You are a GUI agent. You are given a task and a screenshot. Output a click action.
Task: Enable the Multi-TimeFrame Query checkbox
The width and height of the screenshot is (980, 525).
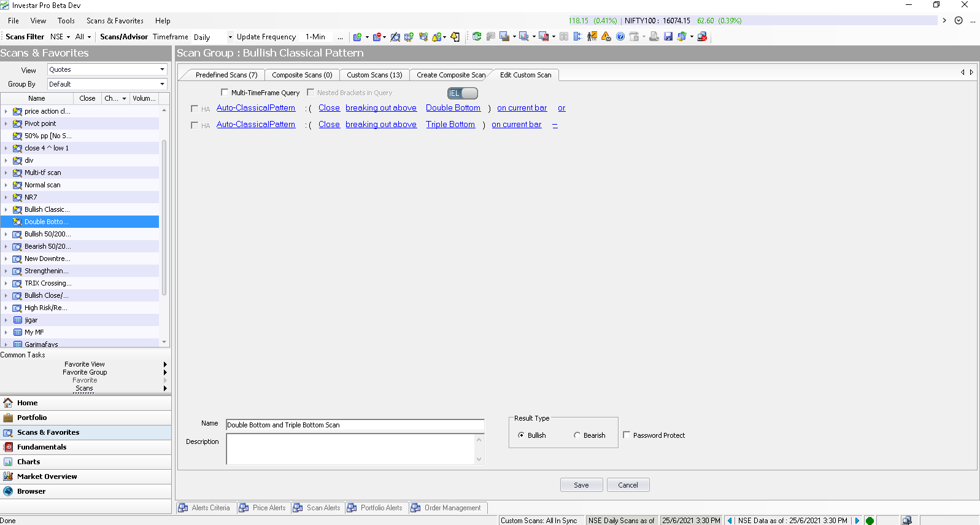[225, 93]
